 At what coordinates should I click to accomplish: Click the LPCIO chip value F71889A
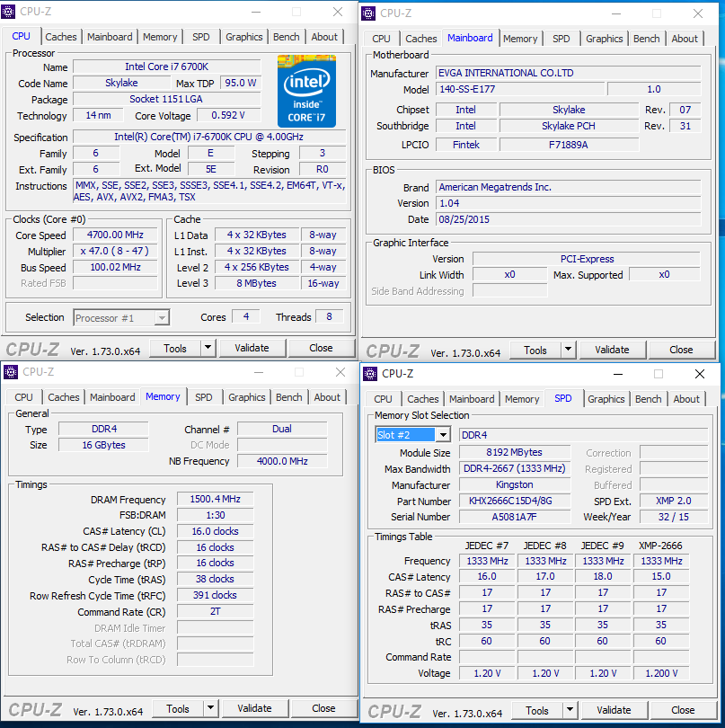569,145
